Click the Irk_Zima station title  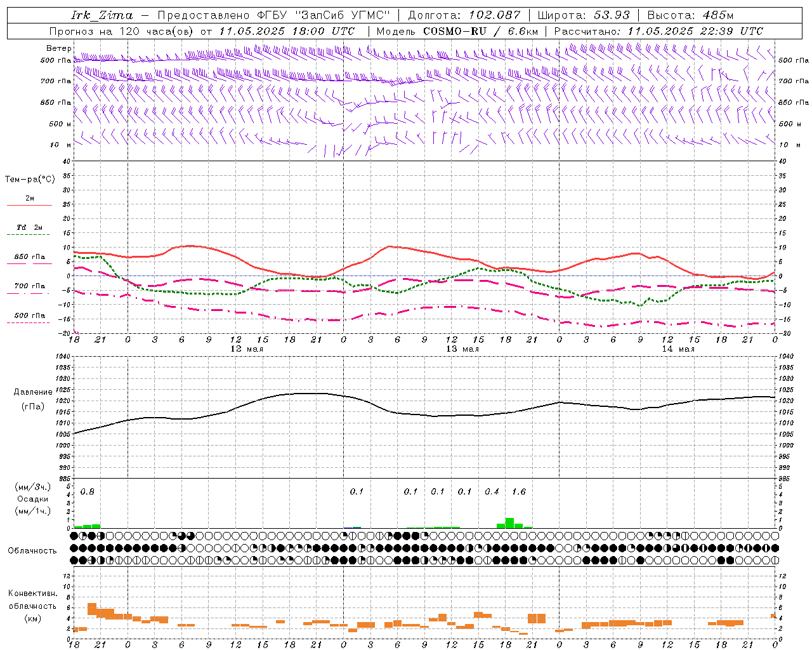point(102,15)
